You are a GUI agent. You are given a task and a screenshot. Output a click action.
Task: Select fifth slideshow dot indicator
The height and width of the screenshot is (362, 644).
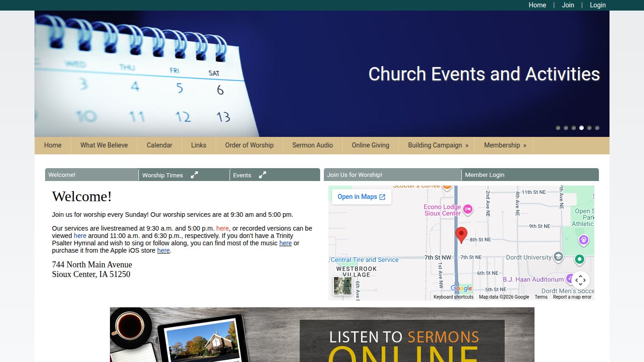point(589,128)
